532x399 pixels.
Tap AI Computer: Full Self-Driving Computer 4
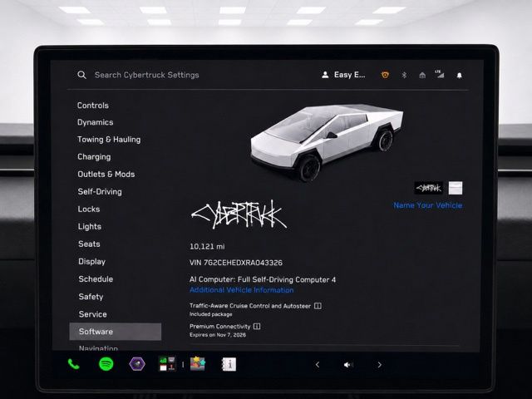(263, 280)
